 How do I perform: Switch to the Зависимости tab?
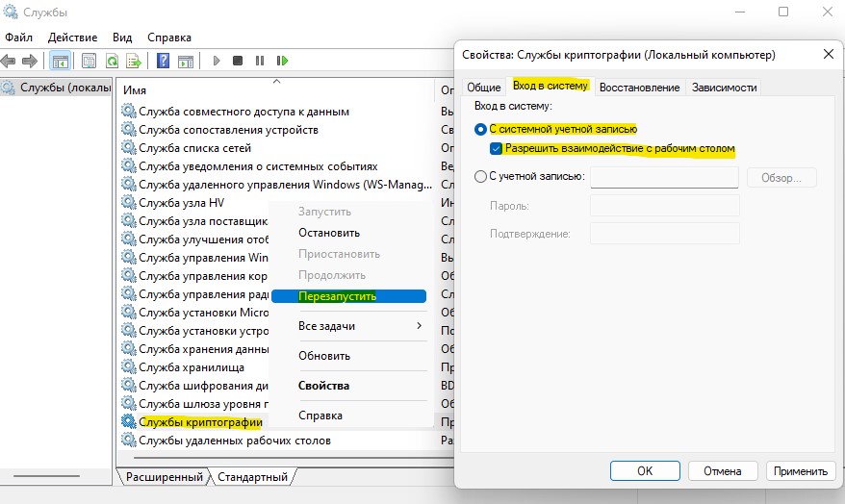pos(725,87)
